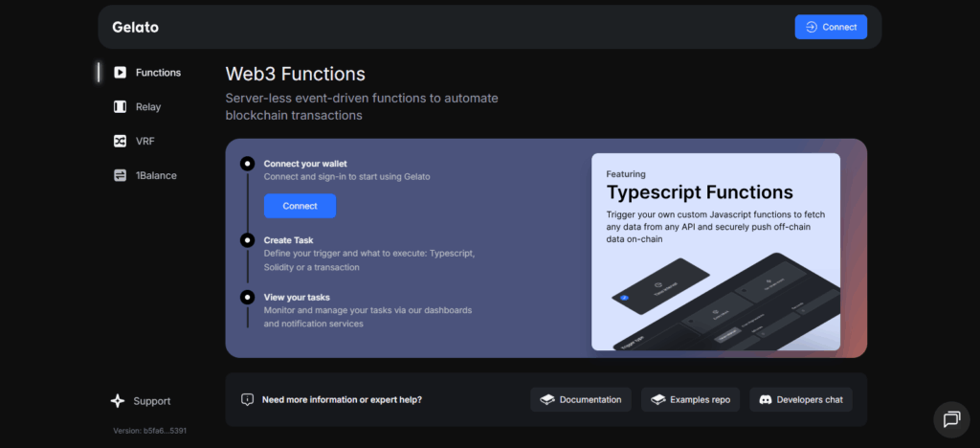
Task: Click the Gelato logo in the header
Action: 136,27
